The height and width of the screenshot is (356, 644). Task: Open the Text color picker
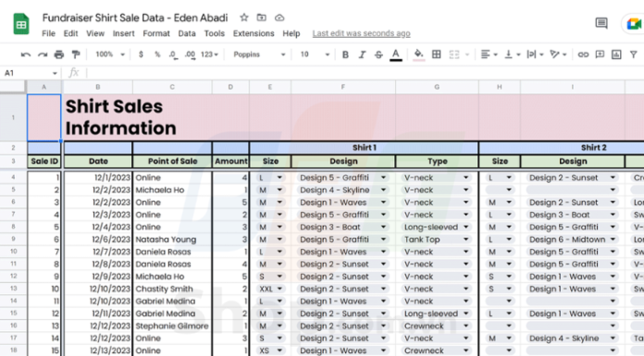(x=395, y=55)
